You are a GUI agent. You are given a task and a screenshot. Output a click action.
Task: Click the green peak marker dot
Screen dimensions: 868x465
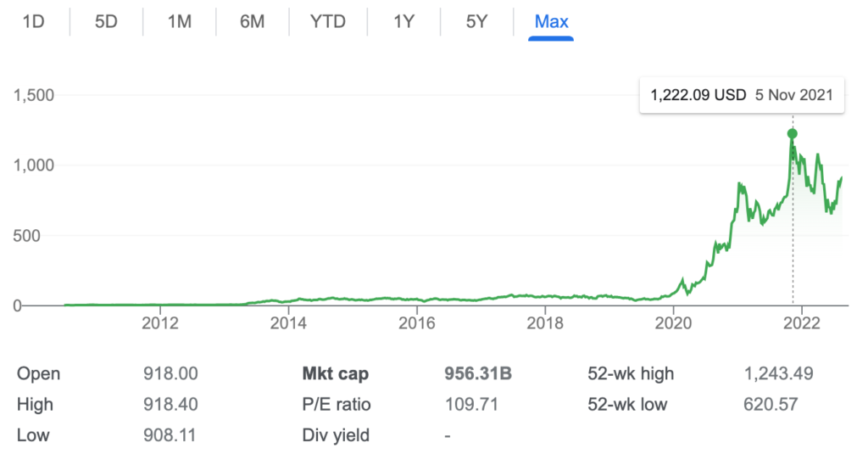click(x=793, y=133)
